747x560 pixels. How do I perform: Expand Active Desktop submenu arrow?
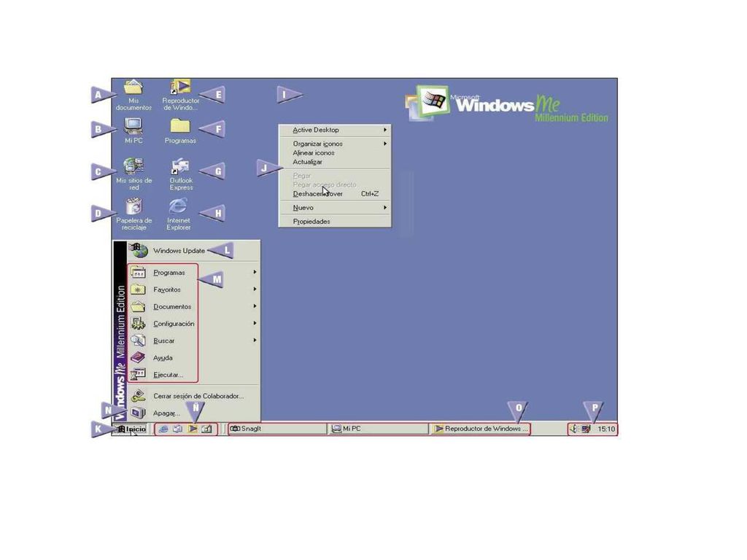pyautogui.click(x=385, y=130)
